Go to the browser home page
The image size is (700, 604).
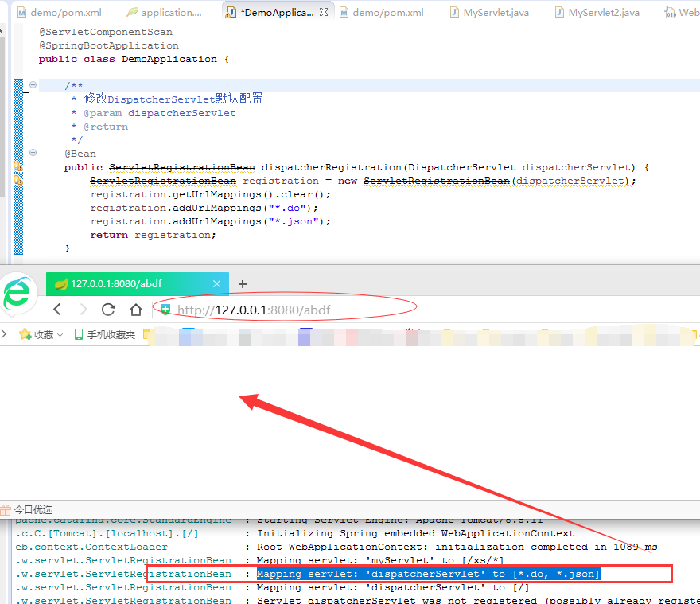(x=136, y=309)
